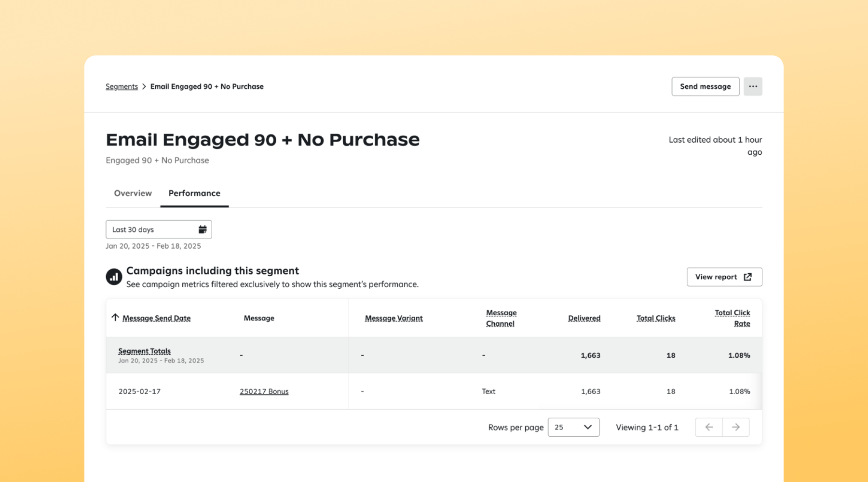Open the Last 30 days date range dropdown
Screen dimensions: 868x482
click(x=159, y=229)
